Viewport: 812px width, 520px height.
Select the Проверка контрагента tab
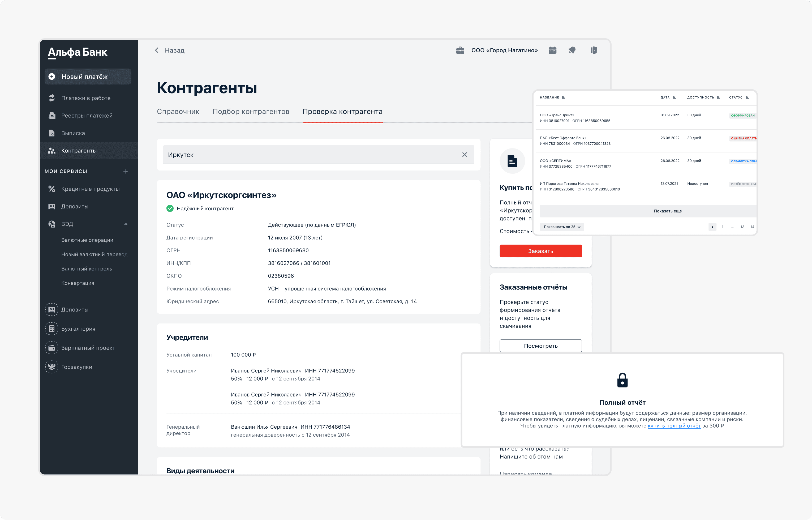[342, 112]
